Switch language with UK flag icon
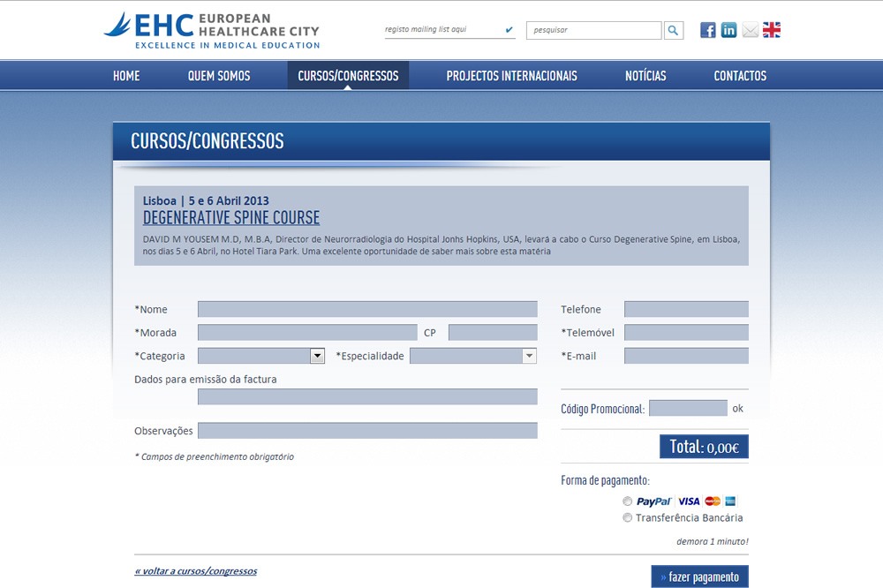The width and height of the screenshot is (883, 588). point(772,30)
